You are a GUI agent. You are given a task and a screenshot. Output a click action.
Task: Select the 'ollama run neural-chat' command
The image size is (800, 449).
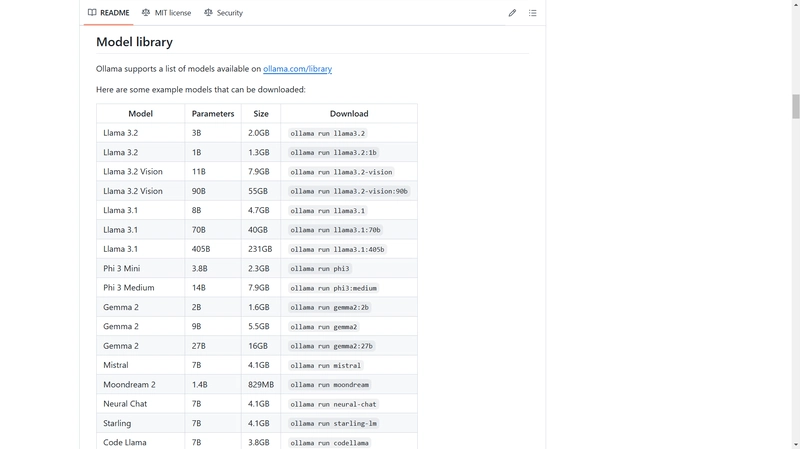(334, 405)
